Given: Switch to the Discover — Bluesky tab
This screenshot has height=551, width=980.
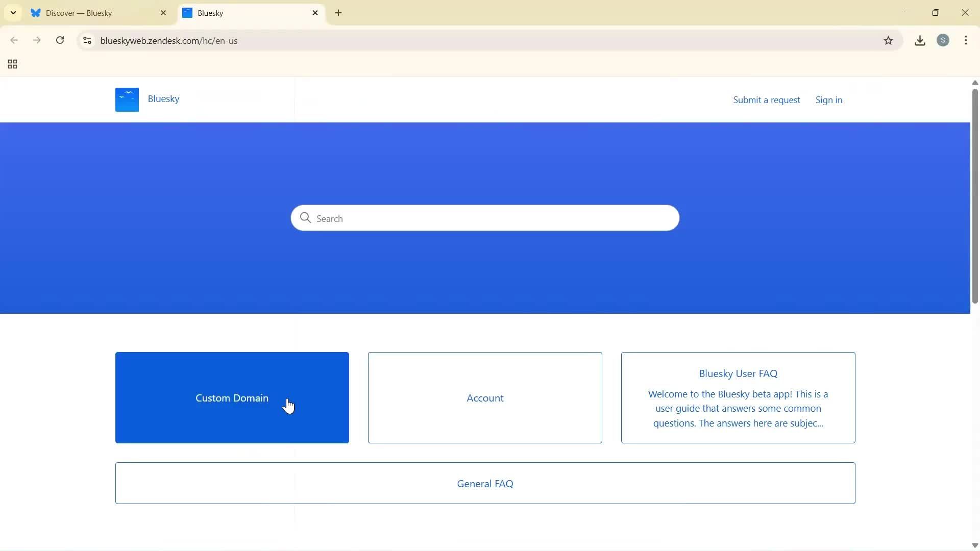Looking at the screenshot, I should [87, 13].
